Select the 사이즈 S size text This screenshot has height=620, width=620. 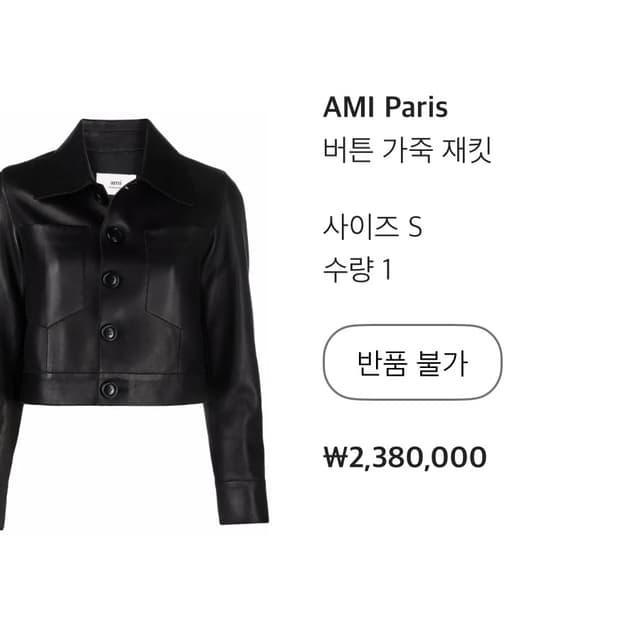coord(372,227)
